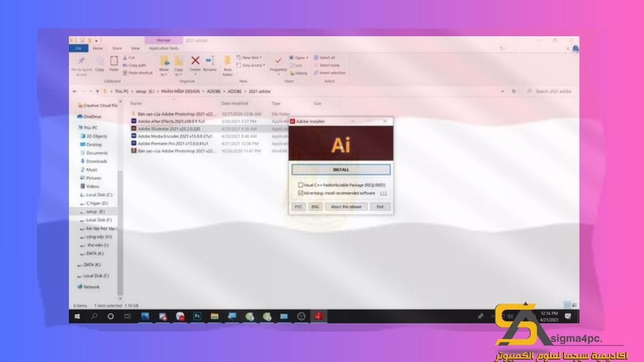Open About this release in the installer
The width and height of the screenshot is (644, 362).
346,207
